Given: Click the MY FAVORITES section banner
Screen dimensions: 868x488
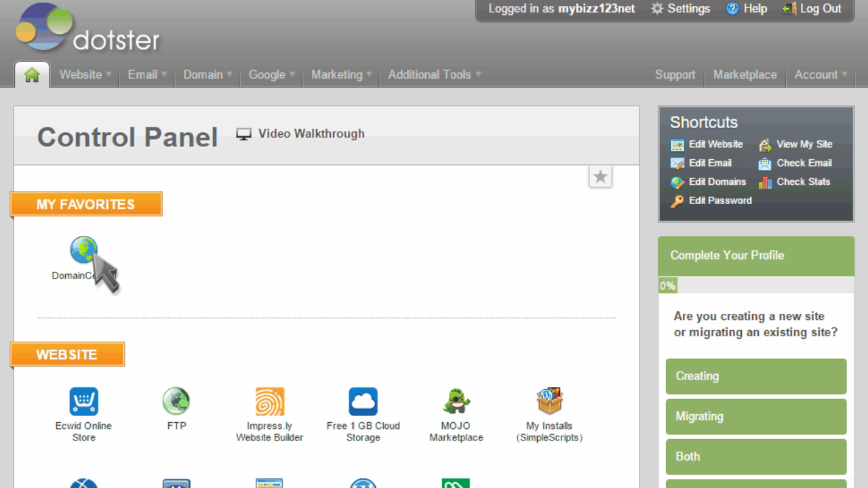Looking at the screenshot, I should pyautogui.click(x=86, y=205).
